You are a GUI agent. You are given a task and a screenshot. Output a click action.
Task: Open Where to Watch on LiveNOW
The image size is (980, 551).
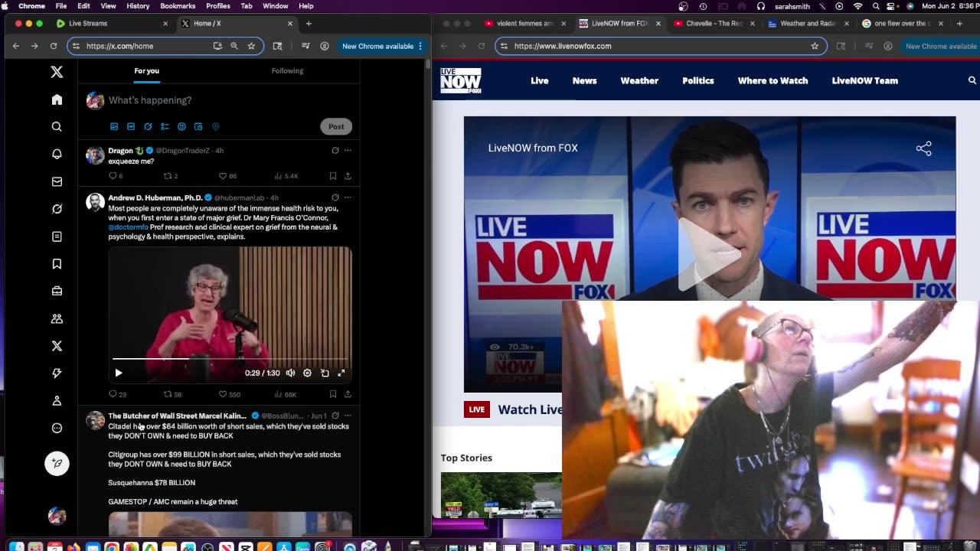pos(773,80)
